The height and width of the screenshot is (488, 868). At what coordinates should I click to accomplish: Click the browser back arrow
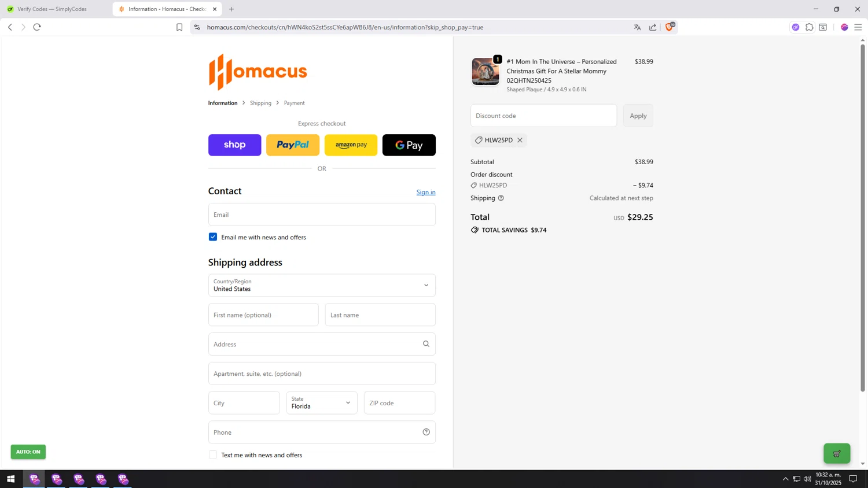pos(10,27)
